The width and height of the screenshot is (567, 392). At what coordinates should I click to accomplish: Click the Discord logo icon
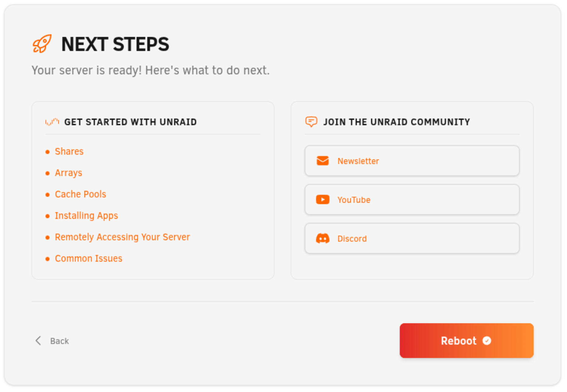pyautogui.click(x=322, y=238)
